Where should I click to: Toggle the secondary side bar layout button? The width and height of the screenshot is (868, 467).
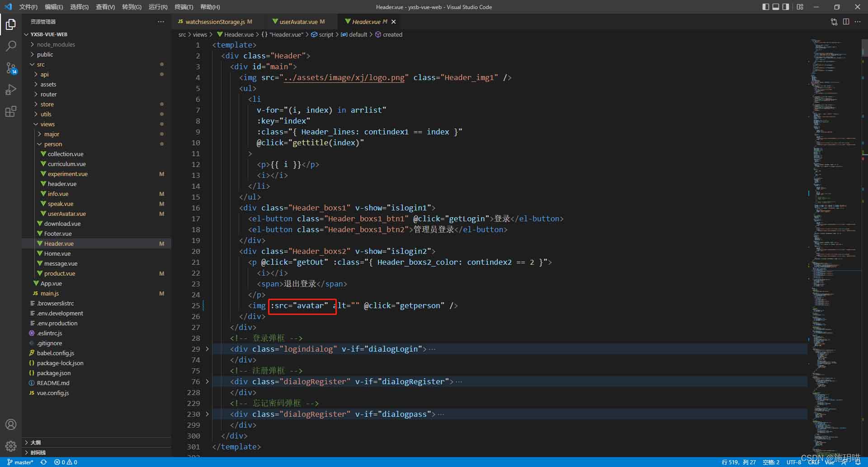pyautogui.click(x=786, y=7)
